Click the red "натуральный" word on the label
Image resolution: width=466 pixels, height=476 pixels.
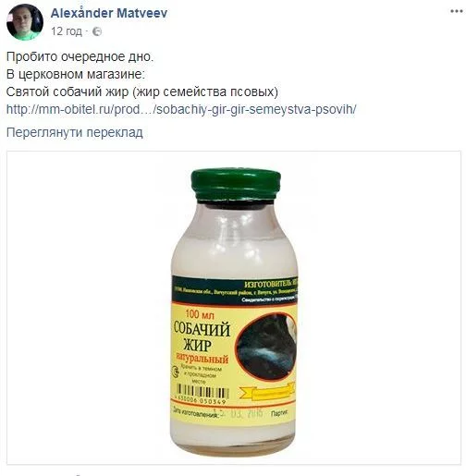coord(202,359)
